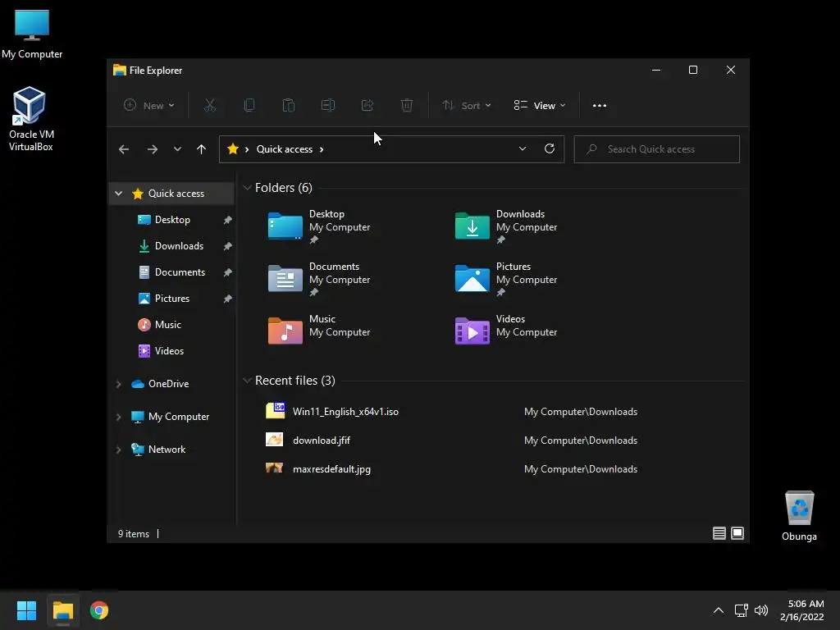Image resolution: width=840 pixels, height=630 pixels.
Task: Collapse the Folders (6) group
Action: point(247,188)
